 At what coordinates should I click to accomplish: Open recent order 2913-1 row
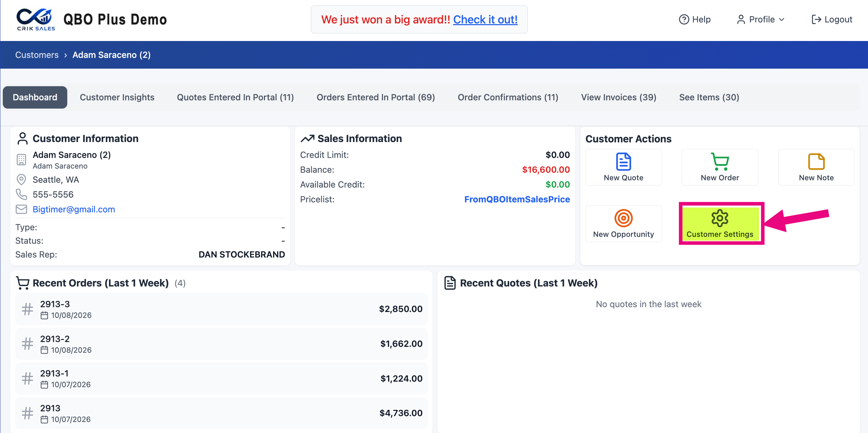[221, 378]
